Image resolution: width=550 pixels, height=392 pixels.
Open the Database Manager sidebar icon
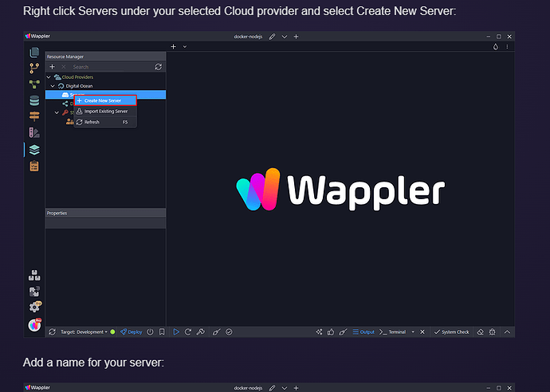[x=34, y=100]
